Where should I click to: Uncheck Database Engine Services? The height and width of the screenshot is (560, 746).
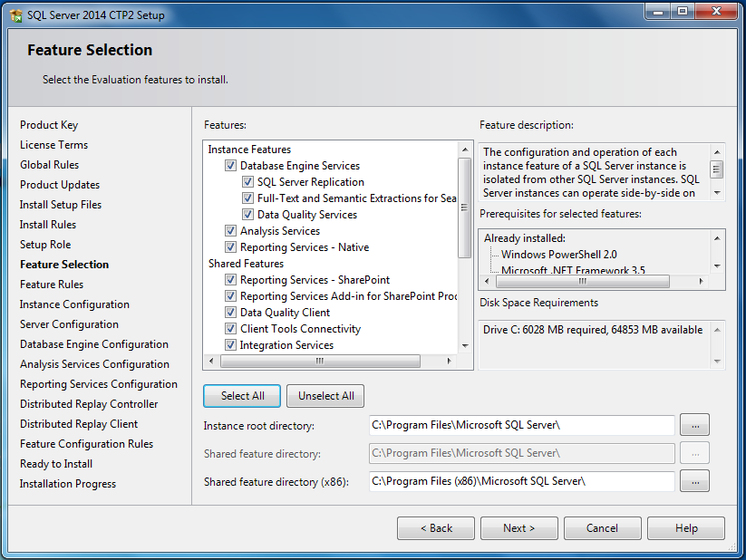[230, 165]
